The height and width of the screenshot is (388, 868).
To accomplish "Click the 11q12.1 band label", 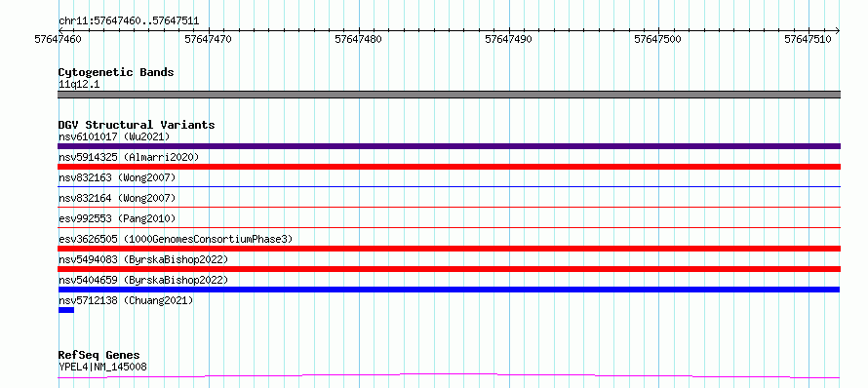I will point(79,85).
